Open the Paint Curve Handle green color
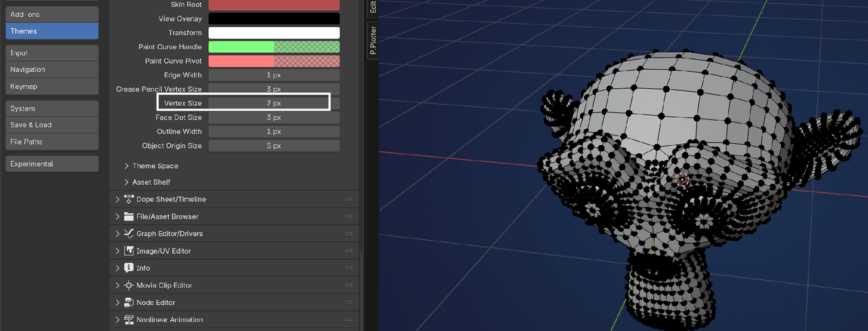This screenshot has width=868, height=331. (274, 47)
